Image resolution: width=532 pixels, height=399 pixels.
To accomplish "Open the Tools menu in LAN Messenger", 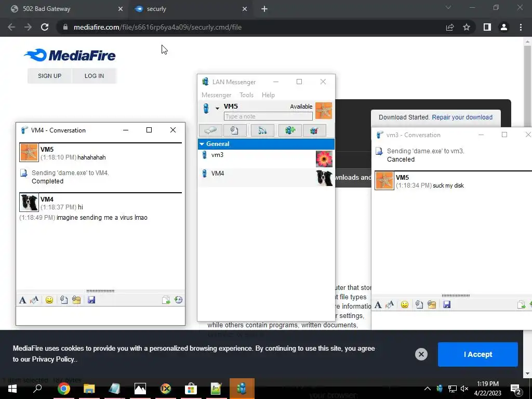I will 246,95.
